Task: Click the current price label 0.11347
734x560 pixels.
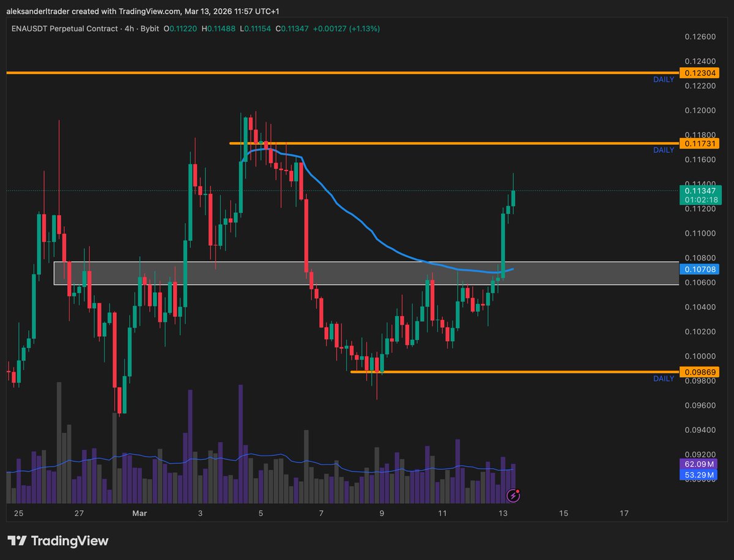Action: pos(700,191)
